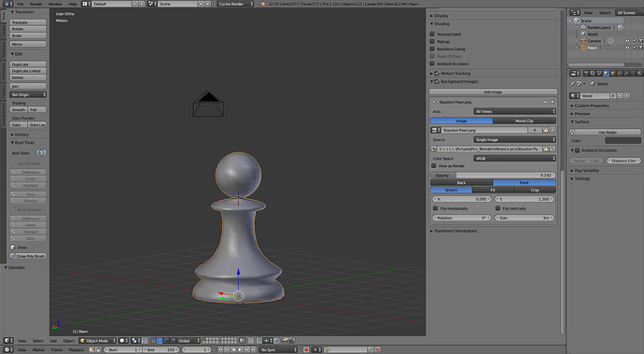Enable View as Render checkbox
This screenshot has width=644, height=354.
[434, 165]
